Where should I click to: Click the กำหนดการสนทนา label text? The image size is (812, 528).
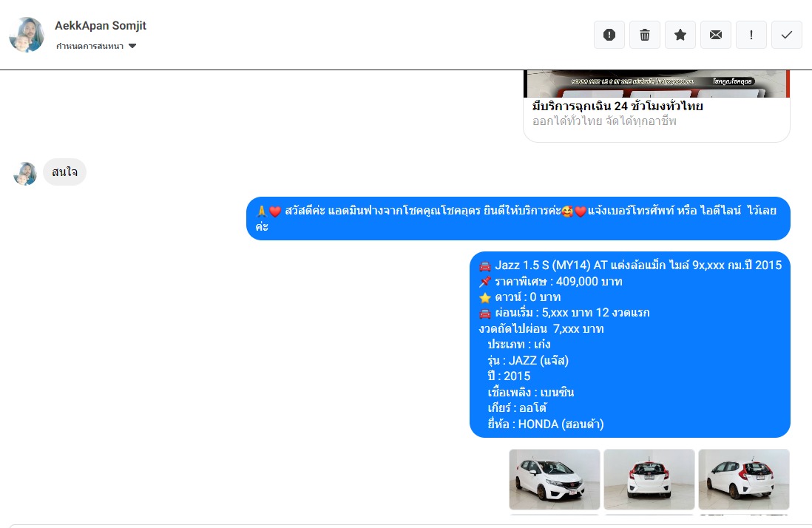click(89, 46)
